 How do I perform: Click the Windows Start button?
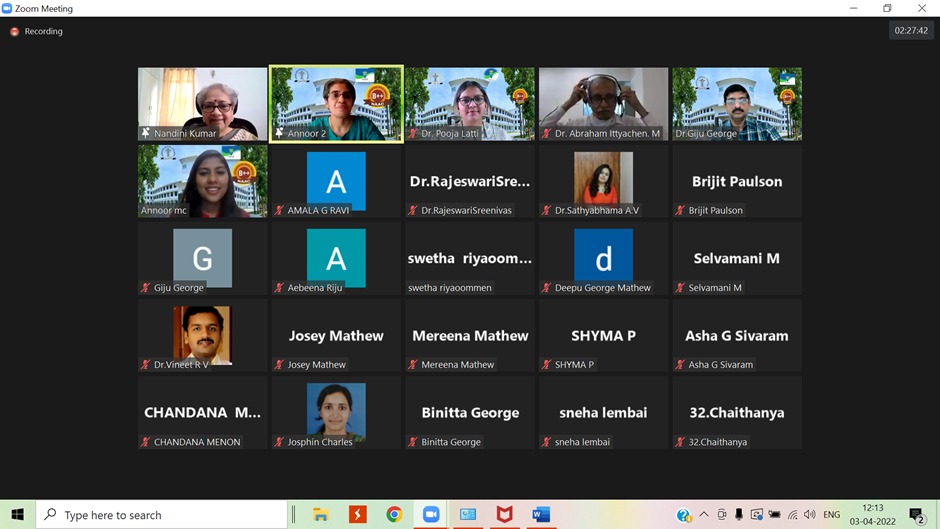click(17, 515)
